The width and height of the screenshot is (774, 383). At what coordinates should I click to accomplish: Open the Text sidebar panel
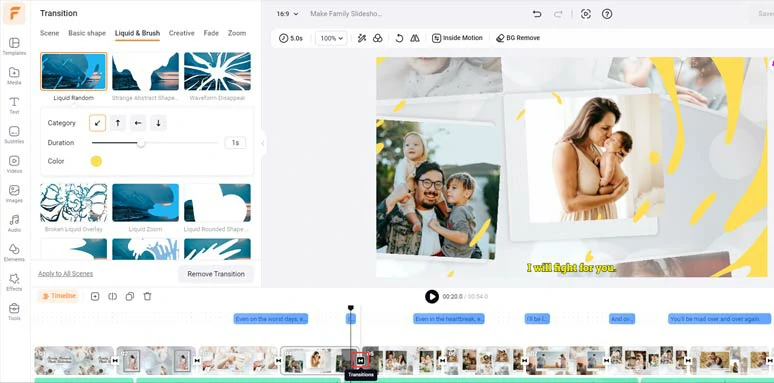click(x=14, y=106)
